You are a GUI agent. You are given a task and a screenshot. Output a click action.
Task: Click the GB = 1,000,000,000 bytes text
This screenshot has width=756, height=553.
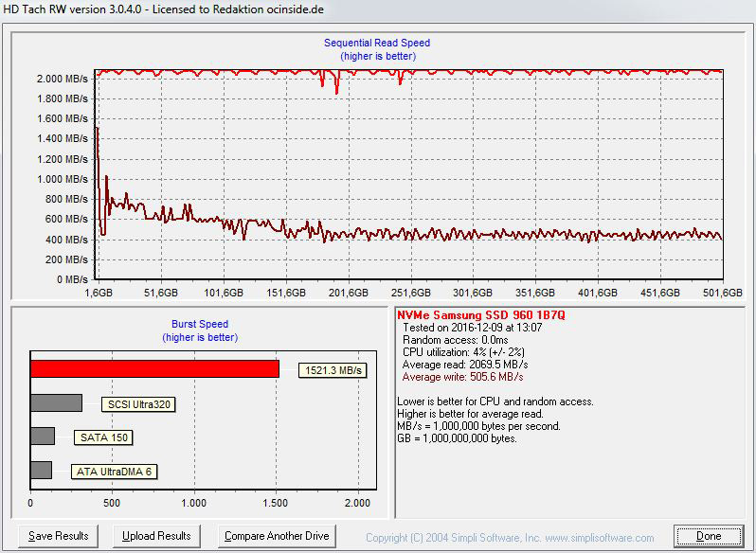[457, 438]
